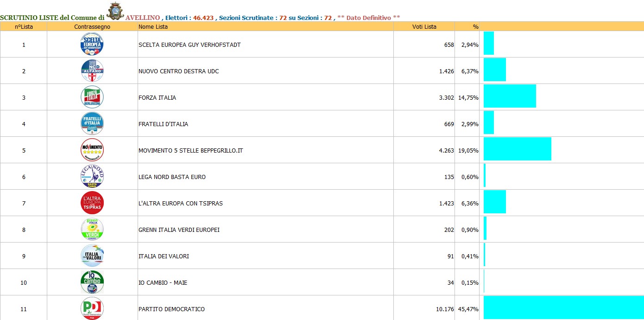Click the Fratelli d'Italia emblem

(92, 123)
